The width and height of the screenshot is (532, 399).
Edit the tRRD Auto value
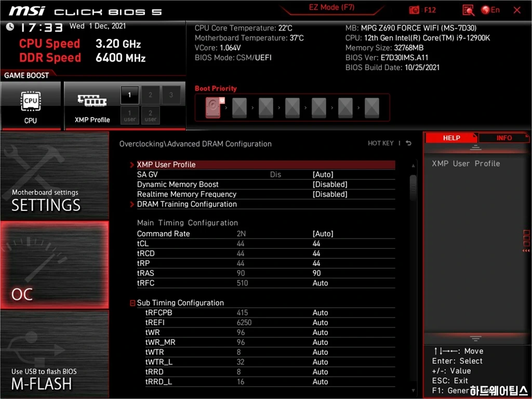320,372
